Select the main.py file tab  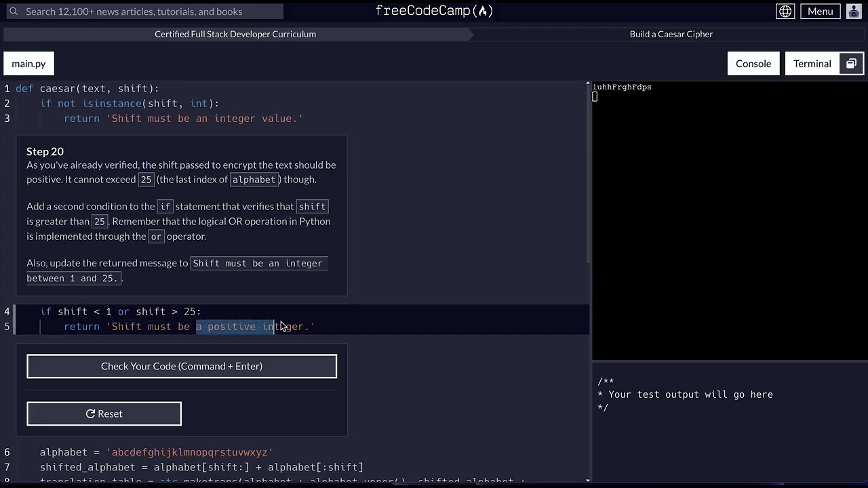[28, 64]
